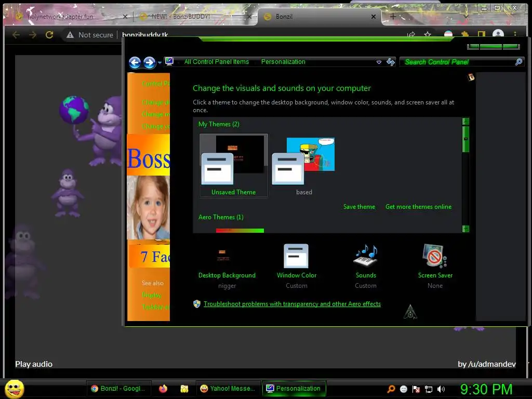Open Get more themes online
This screenshot has width=532, height=399.
[x=418, y=207]
